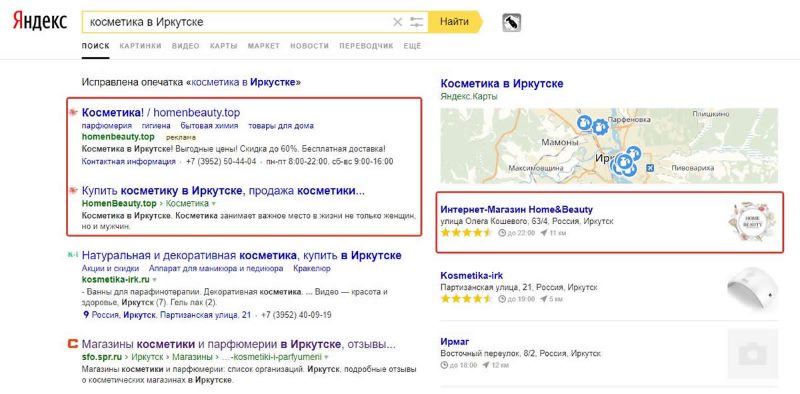Open the advanced search settings icon
The width and height of the screenshot is (800, 394).
(417, 22)
